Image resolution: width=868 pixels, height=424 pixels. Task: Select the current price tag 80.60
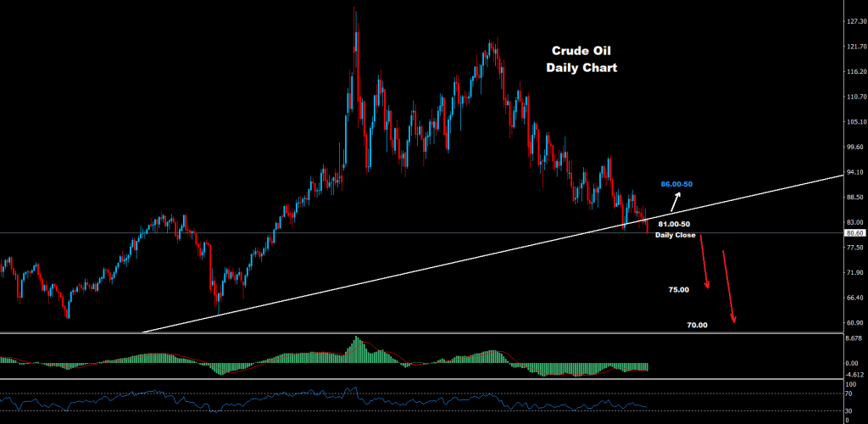[x=854, y=233]
